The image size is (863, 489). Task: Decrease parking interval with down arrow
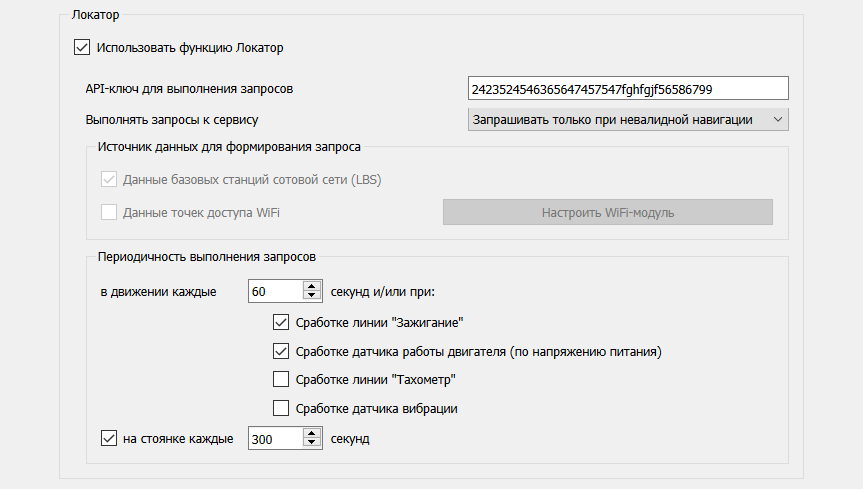point(310,444)
